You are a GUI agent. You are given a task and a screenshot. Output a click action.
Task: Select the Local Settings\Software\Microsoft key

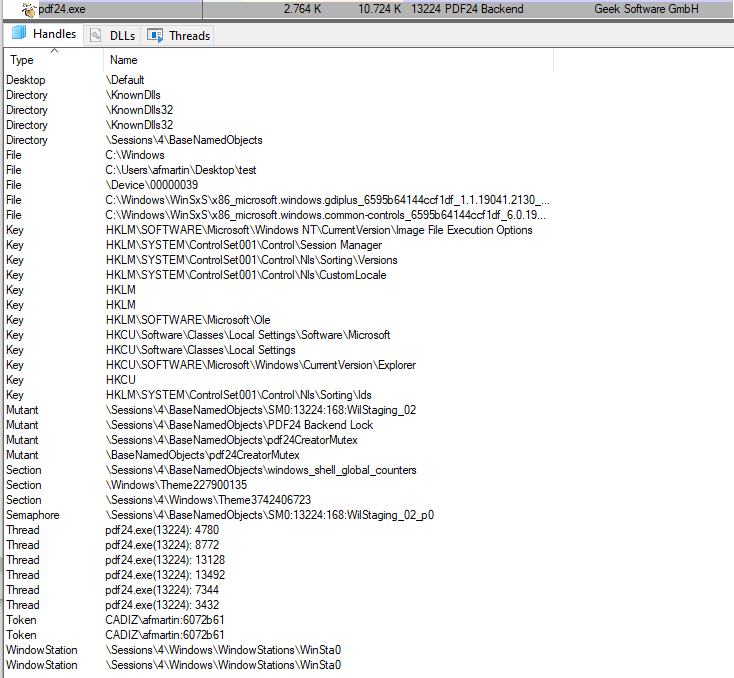tap(248, 335)
